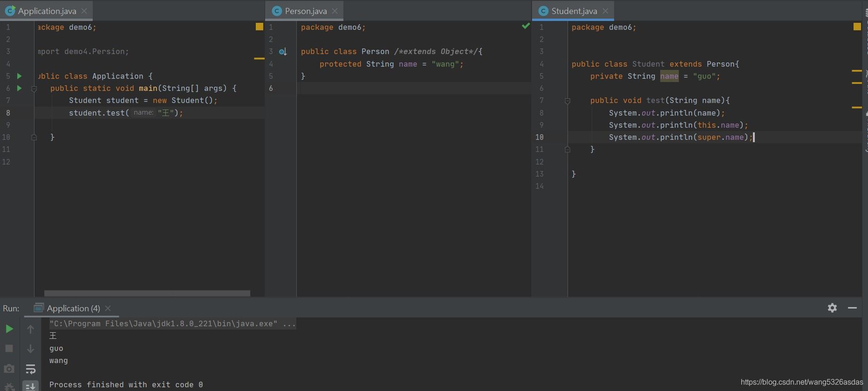868x391 pixels.
Task: Click the Student() constructor call in Application.java
Action: pyautogui.click(x=192, y=100)
